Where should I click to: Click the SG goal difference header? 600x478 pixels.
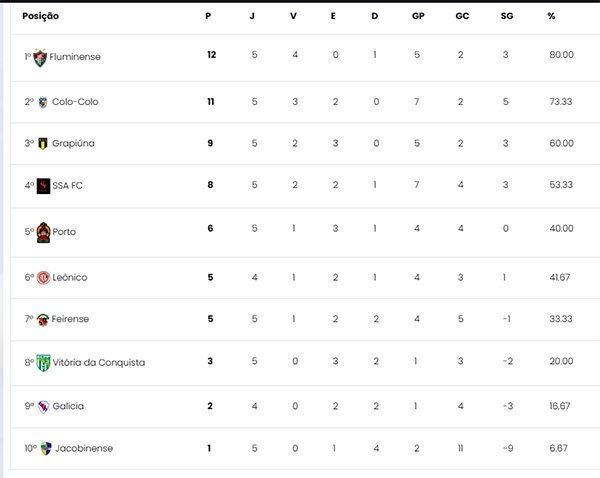coord(507,16)
